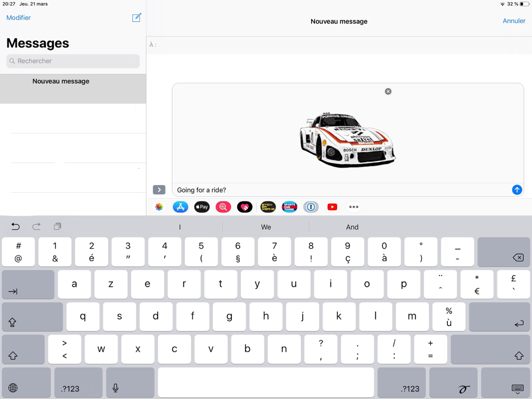Tap the compose new message icon
This screenshot has height=399, width=532.
click(x=136, y=18)
